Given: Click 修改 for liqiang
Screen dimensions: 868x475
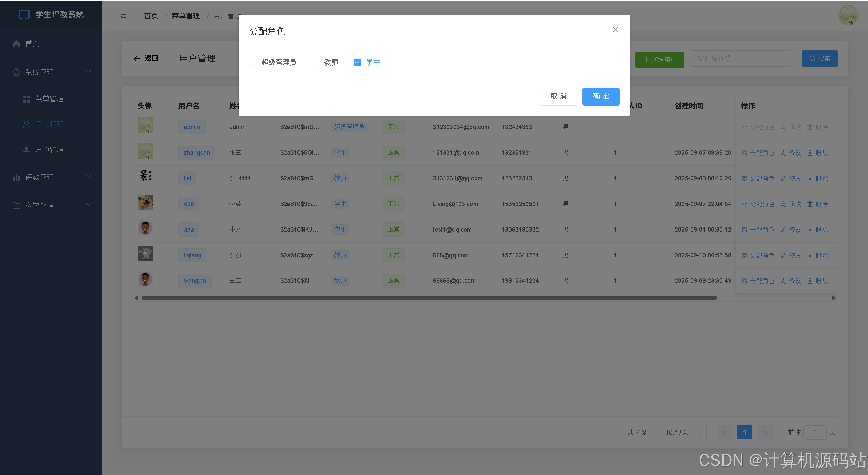Looking at the screenshot, I should click(791, 255).
